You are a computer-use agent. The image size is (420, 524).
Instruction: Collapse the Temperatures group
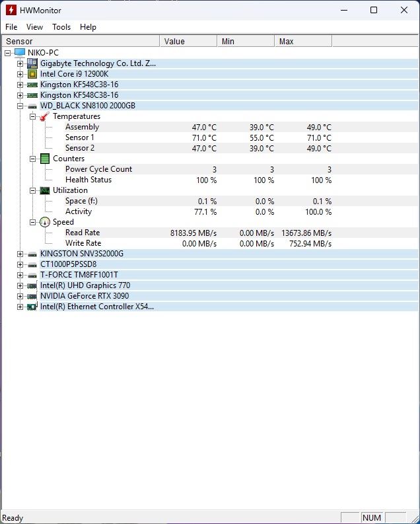(32, 117)
